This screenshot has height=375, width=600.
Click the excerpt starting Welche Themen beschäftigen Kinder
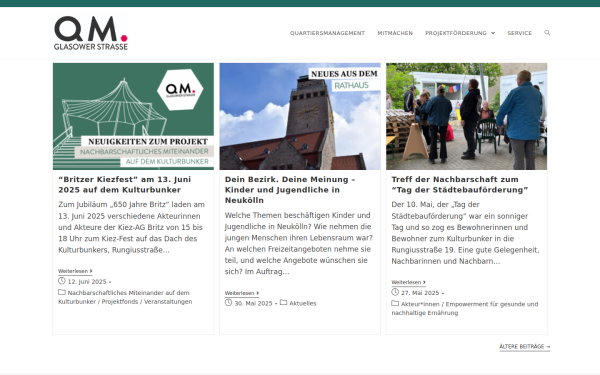click(x=298, y=243)
